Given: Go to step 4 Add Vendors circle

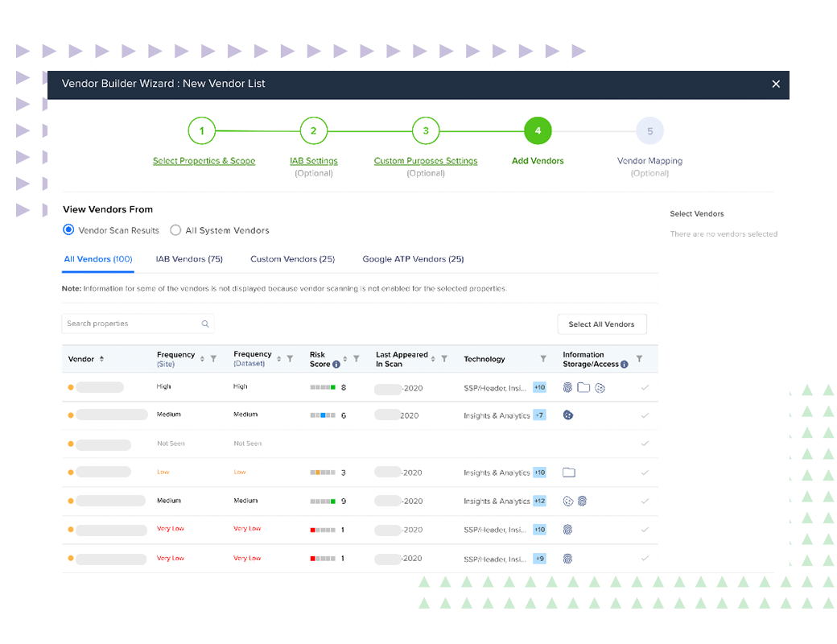Looking at the screenshot, I should [x=538, y=131].
